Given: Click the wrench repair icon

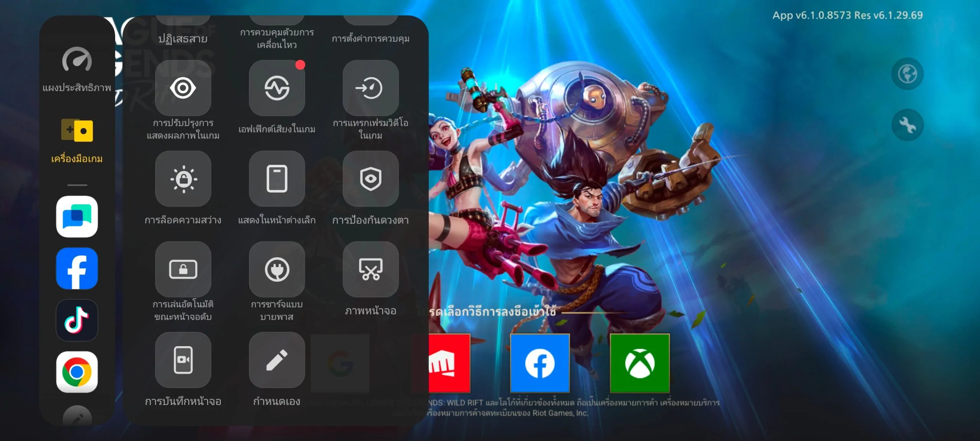Looking at the screenshot, I should [x=908, y=125].
